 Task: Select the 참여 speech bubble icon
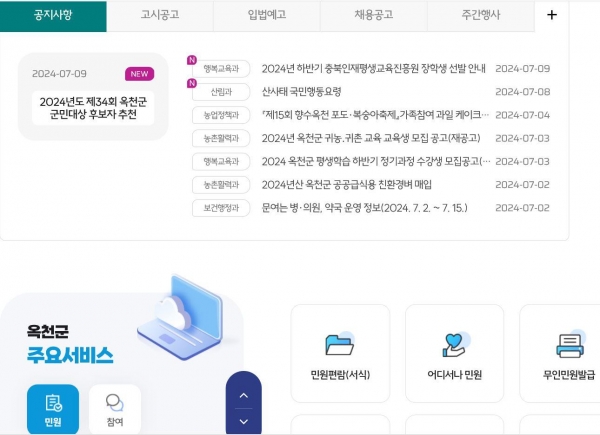point(115,404)
